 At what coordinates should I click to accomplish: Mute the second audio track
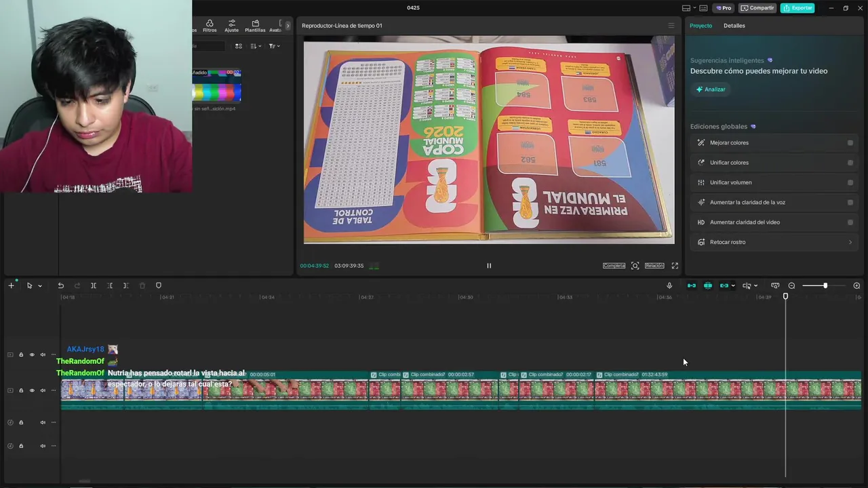(43, 446)
